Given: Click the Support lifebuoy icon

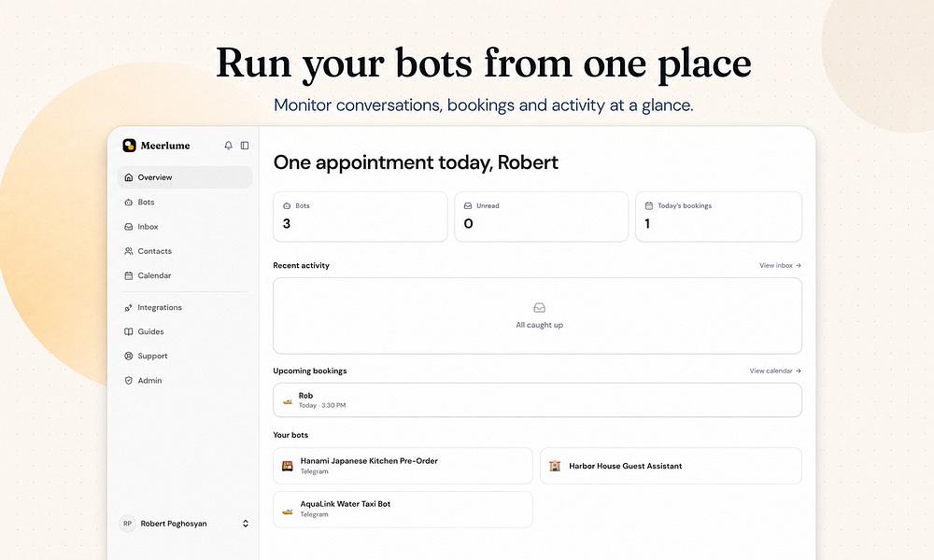Looking at the screenshot, I should (x=129, y=356).
